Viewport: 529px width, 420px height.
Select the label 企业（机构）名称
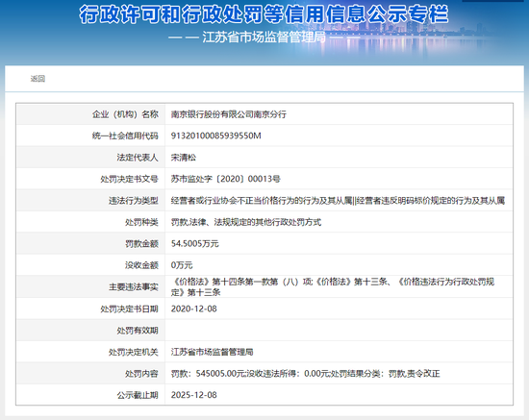125,114
